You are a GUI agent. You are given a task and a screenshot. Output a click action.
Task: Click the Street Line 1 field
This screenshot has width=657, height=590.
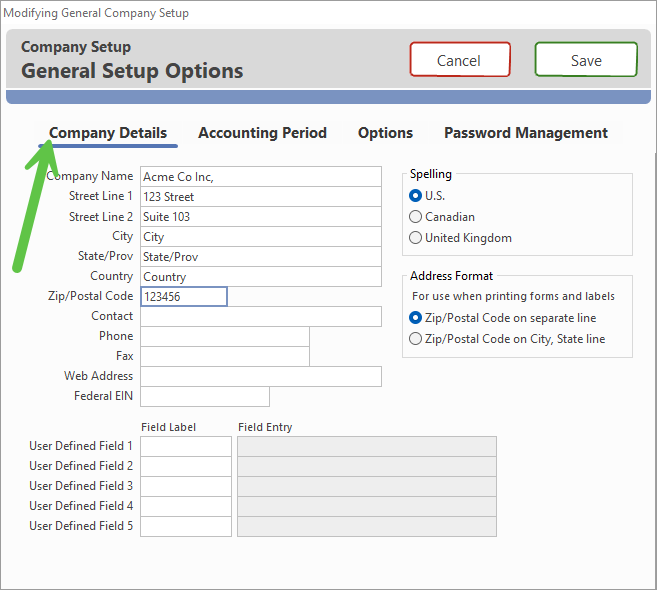pos(261,197)
